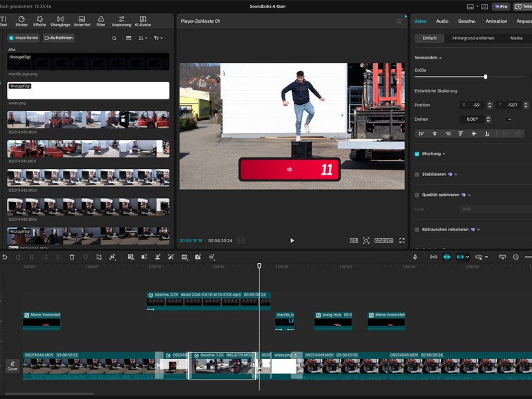The image size is (532, 399).
Task: Click the Verhältnis aspect ratio button
Action: 383,240
